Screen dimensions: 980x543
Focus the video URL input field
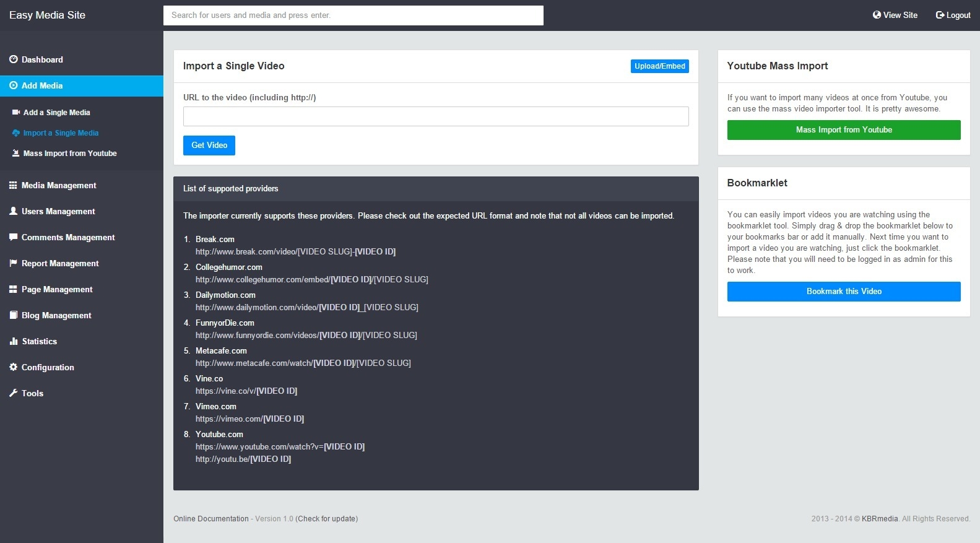coord(436,116)
